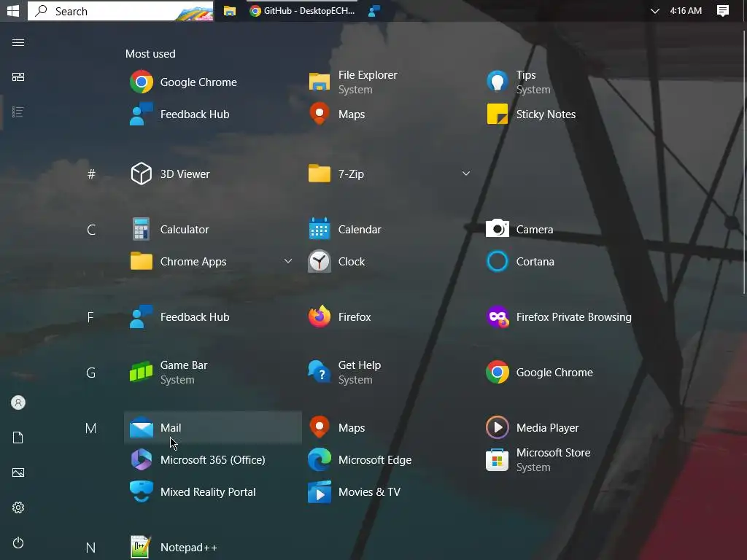Launch Media Player

pos(568,427)
